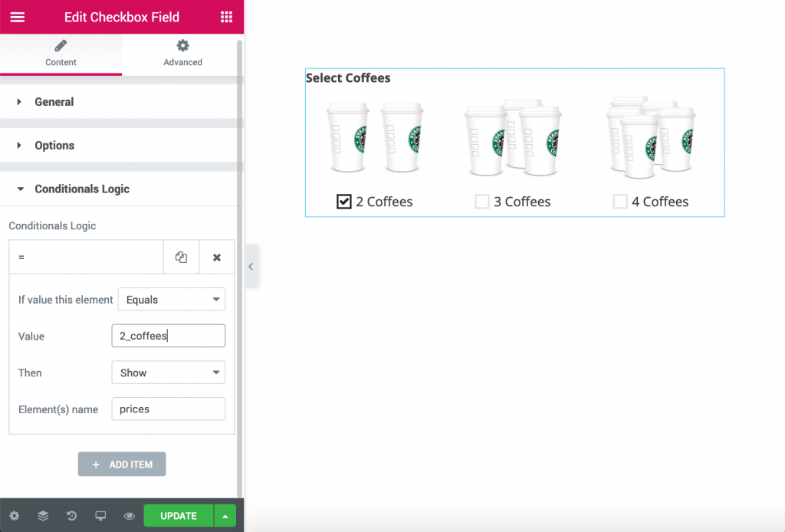This screenshot has height=532, width=785.
Task: Open the Navigator layers icon
Action: tap(43, 515)
